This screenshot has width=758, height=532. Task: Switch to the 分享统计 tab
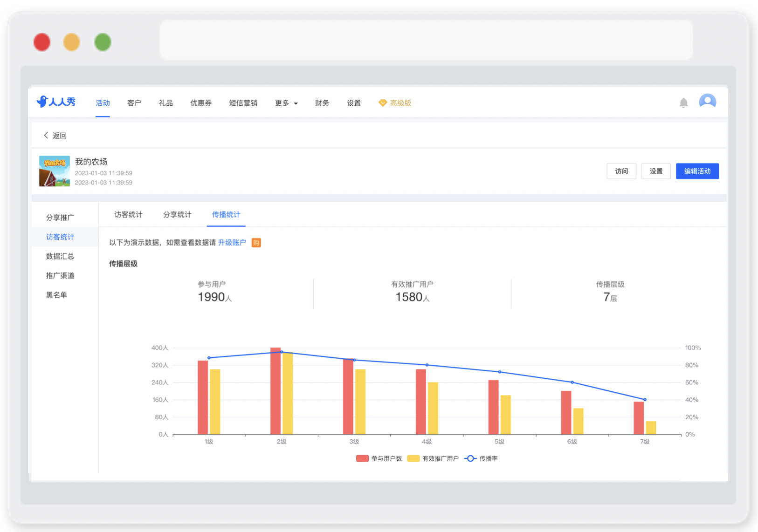(x=177, y=215)
